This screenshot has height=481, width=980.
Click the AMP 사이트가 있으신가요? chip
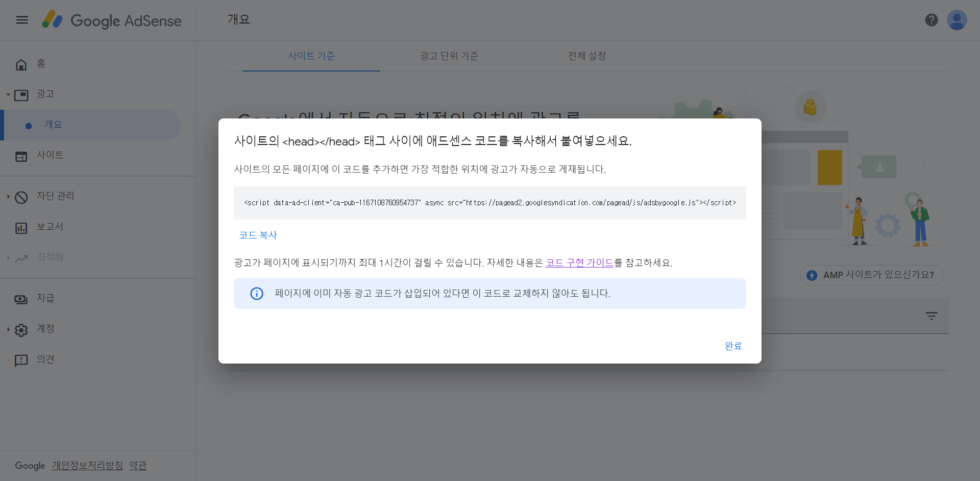coord(872,275)
